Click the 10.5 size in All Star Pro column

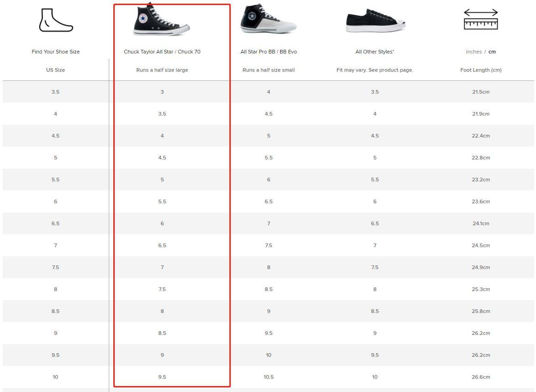coord(269,377)
